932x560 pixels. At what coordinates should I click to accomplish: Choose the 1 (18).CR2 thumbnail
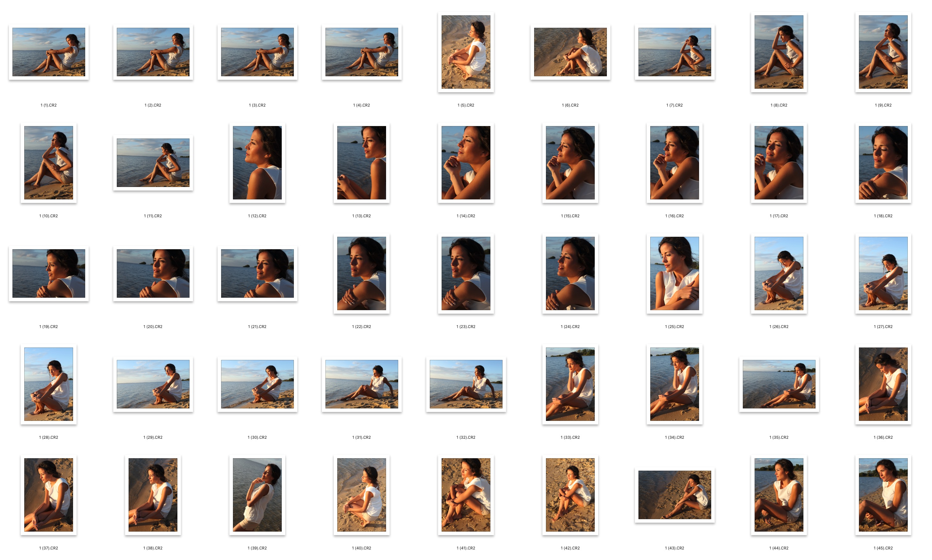pyautogui.click(x=883, y=163)
